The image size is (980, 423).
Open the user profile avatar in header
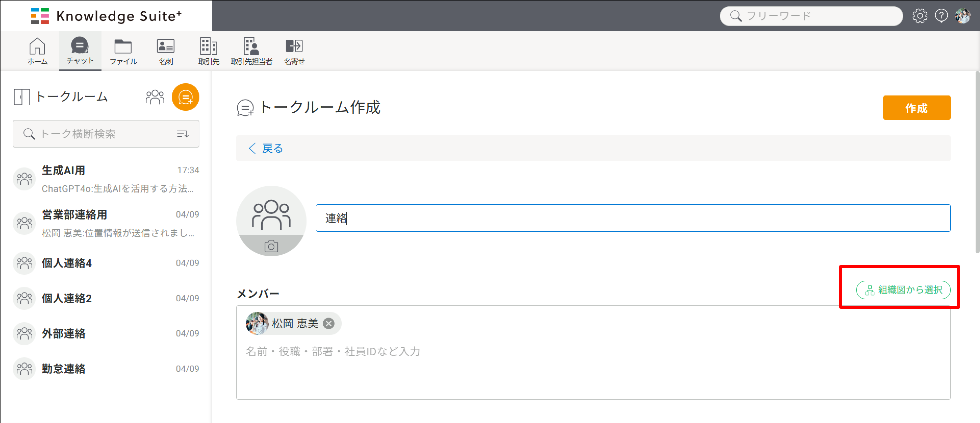point(962,16)
